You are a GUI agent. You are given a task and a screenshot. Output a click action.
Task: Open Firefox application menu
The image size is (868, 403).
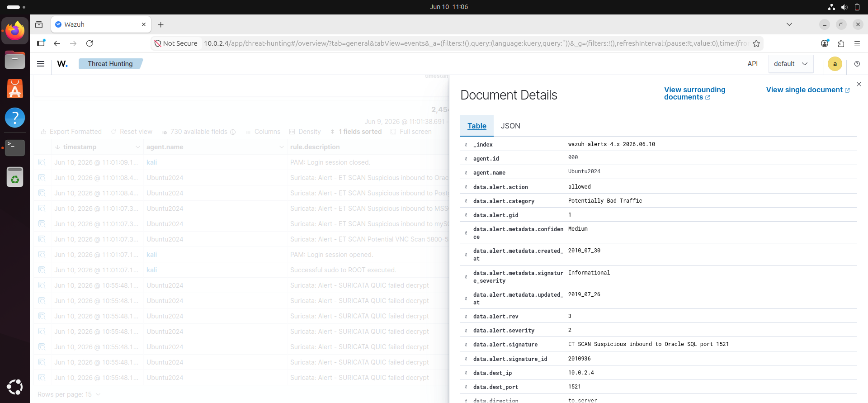tap(857, 43)
